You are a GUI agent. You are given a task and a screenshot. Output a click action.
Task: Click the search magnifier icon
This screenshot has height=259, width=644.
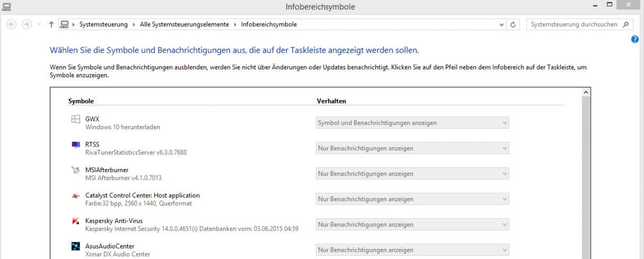tap(625, 24)
